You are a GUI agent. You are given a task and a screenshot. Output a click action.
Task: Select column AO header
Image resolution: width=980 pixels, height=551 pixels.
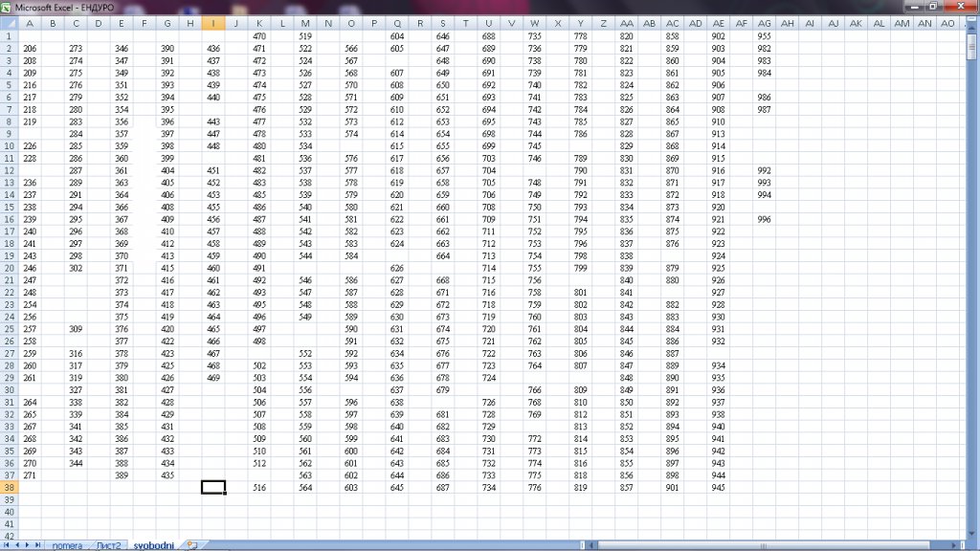(947, 23)
